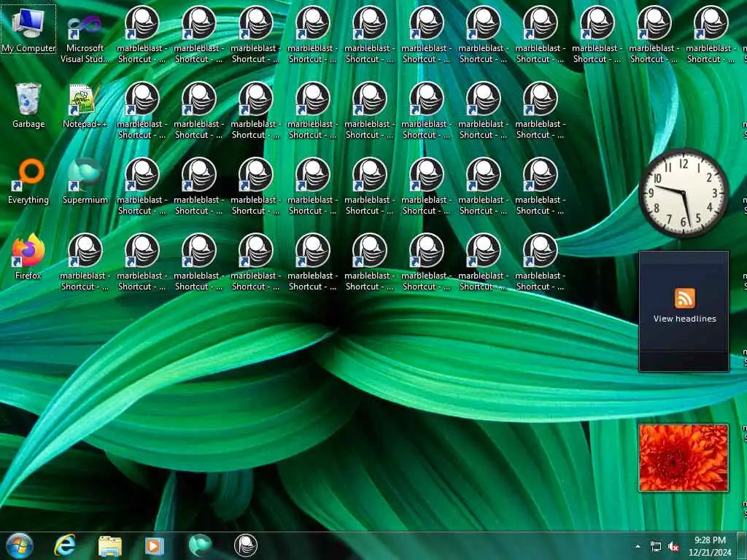Open marbleblast from the taskbar
Image resolution: width=747 pixels, height=560 pixels.
pos(246,545)
